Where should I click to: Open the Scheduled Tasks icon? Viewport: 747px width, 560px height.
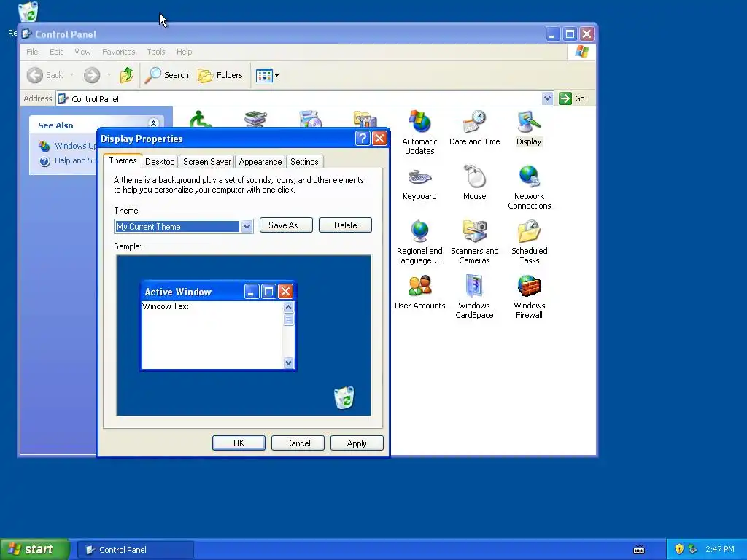pyautogui.click(x=530, y=242)
